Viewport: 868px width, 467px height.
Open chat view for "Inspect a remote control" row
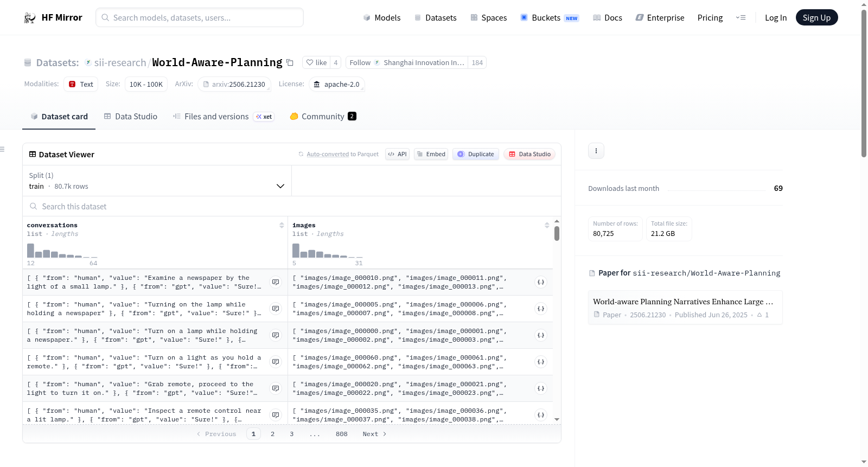[x=276, y=415]
